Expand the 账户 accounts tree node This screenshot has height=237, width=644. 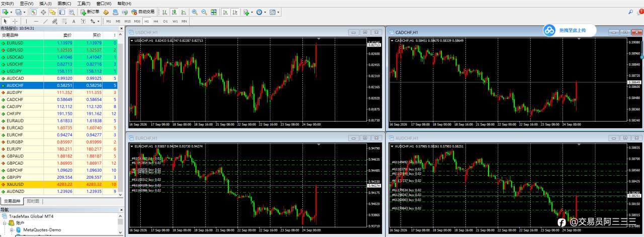point(5,222)
